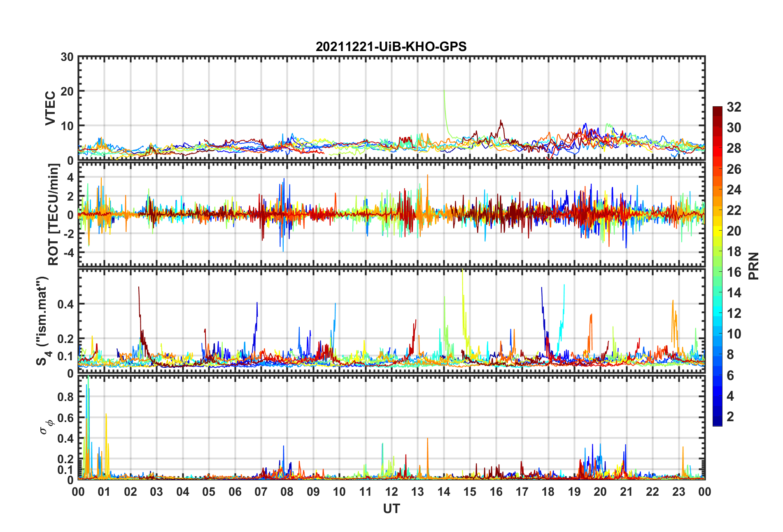
Task: Select hour tick "21" on the UT axis
Action: point(627,492)
